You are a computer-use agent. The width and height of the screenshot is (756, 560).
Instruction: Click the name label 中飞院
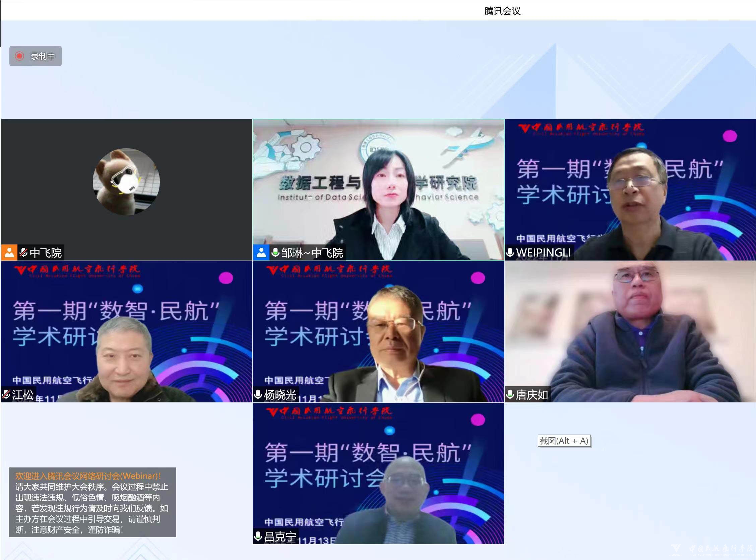46,253
